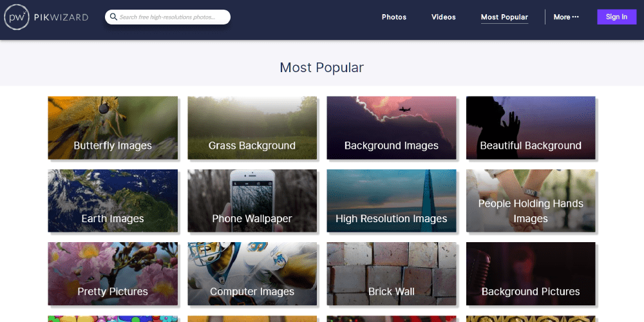
Task: Open the Background Images tile
Action: 392,128
